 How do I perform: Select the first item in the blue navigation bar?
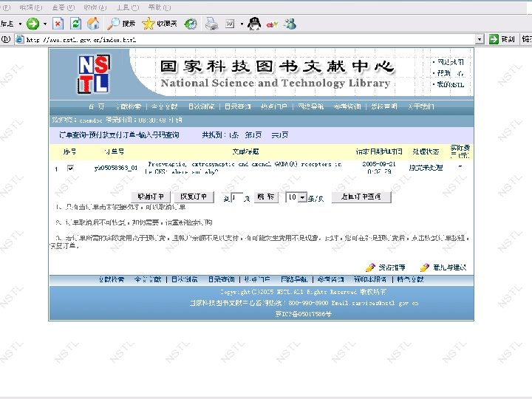[97, 106]
